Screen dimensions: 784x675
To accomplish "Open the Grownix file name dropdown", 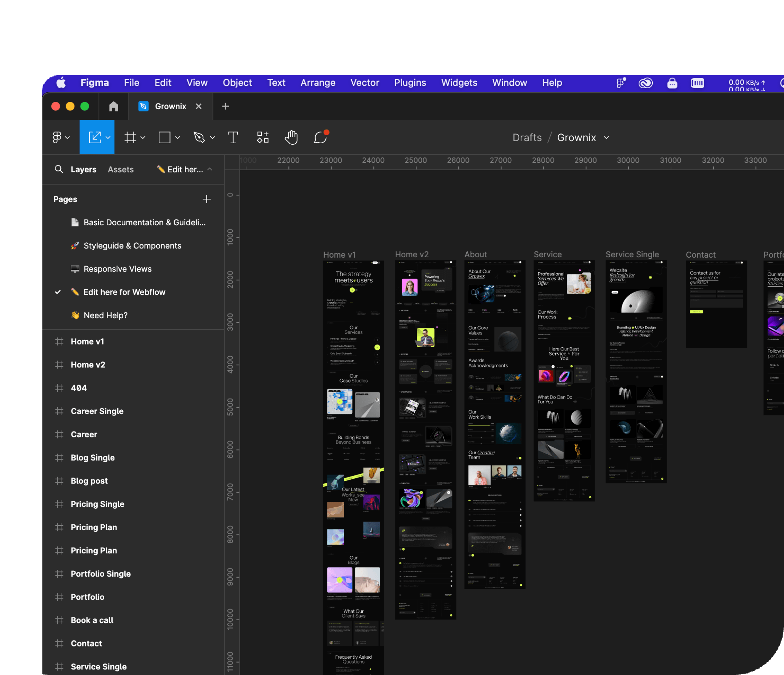I will point(606,138).
